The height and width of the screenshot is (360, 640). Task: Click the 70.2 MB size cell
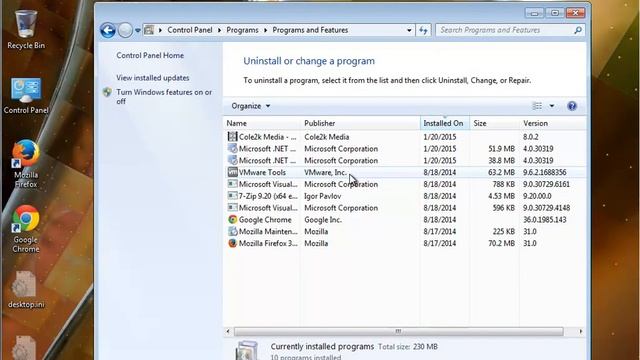502,243
